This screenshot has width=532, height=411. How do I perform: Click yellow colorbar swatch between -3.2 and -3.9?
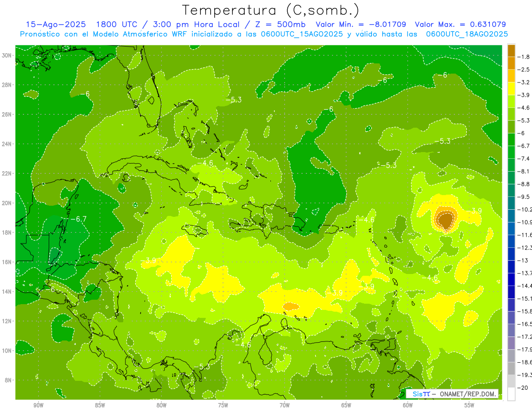(x=511, y=88)
